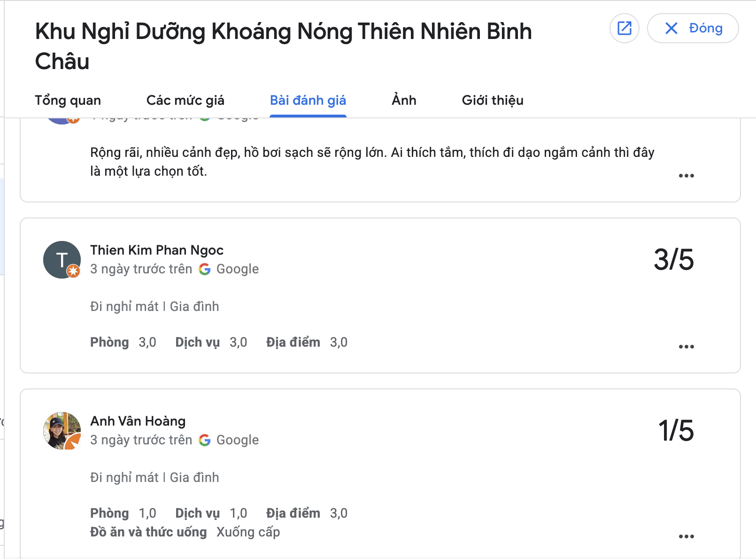Switch to the Tổng quan tab
This screenshot has width=756, height=559.
[x=68, y=100]
